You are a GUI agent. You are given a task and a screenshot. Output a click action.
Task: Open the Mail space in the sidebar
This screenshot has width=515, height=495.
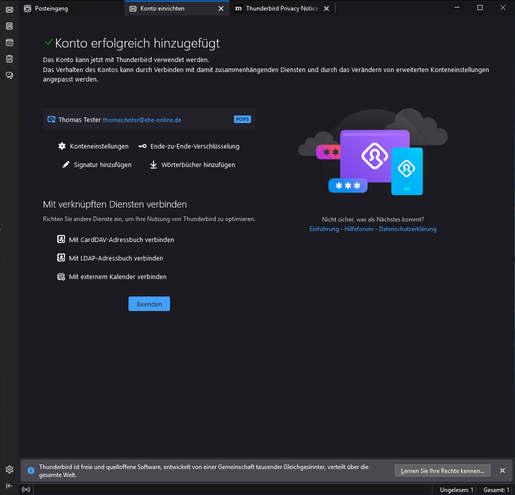pos(9,10)
